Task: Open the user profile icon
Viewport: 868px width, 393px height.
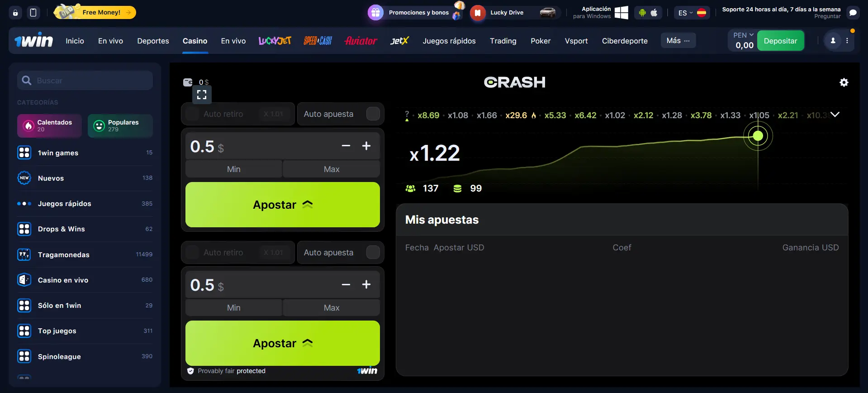Action: click(833, 41)
